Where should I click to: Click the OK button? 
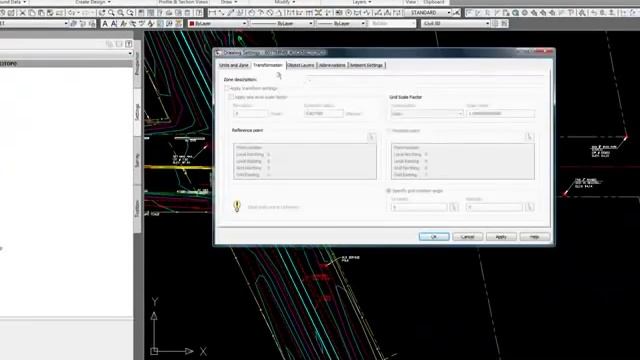(x=434, y=237)
